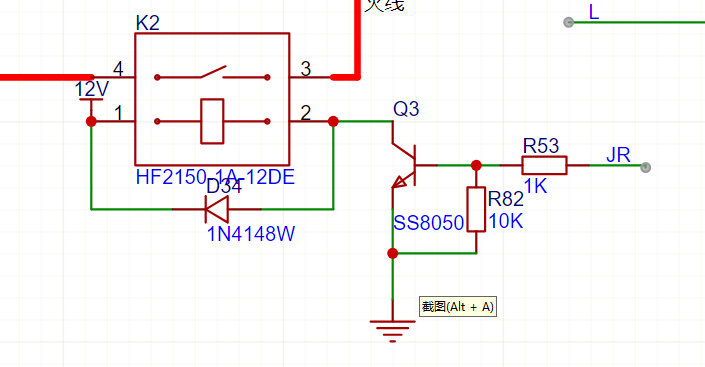Click the junction dot at relay pin 1
Screen dimensions: 705x367
[91, 121]
